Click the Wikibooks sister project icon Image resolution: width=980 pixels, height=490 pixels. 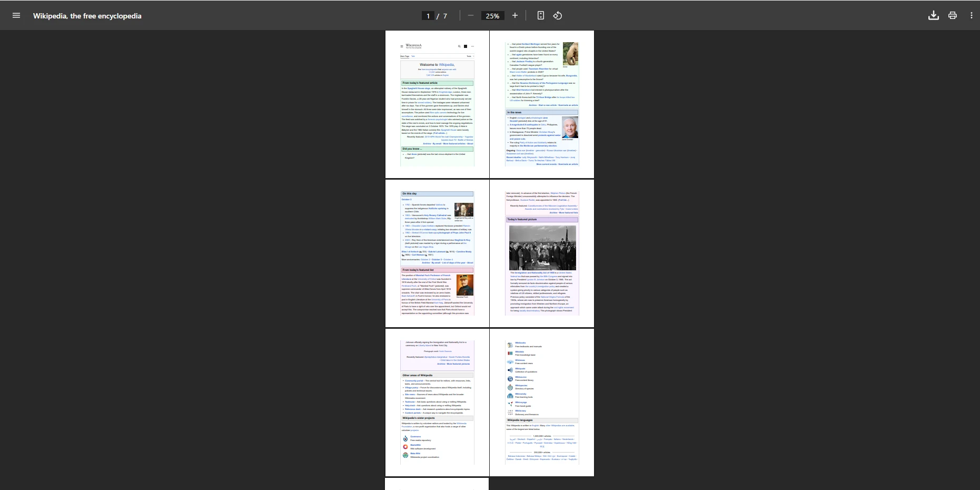pyautogui.click(x=510, y=345)
